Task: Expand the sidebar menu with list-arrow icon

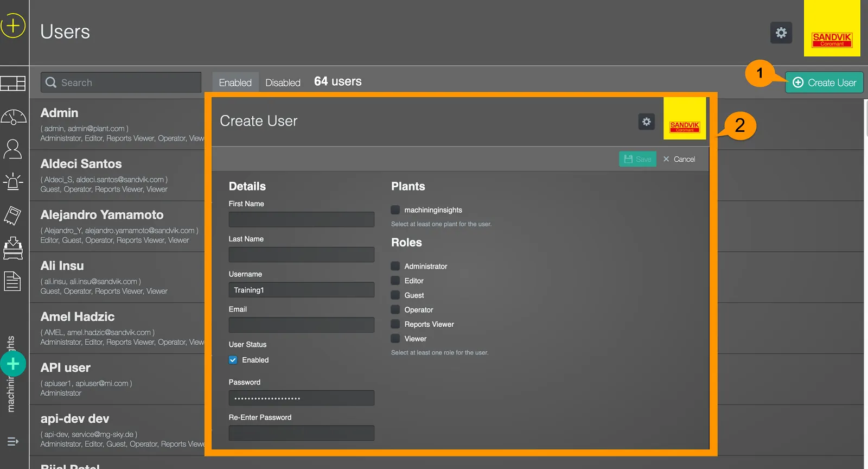Action: point(13,441)
